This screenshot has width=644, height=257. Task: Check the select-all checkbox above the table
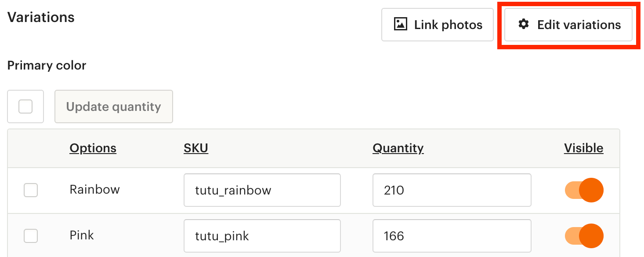pyautogui.click(x=25, y=106)
